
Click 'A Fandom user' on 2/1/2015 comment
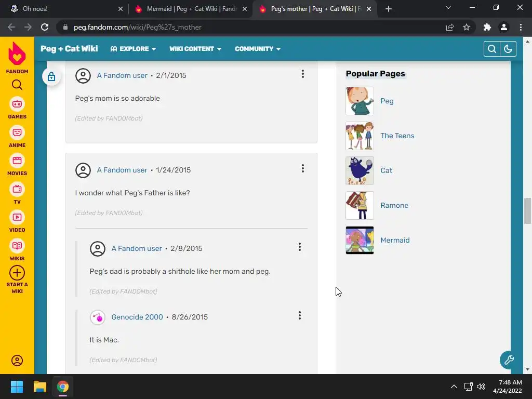(122, 75)
